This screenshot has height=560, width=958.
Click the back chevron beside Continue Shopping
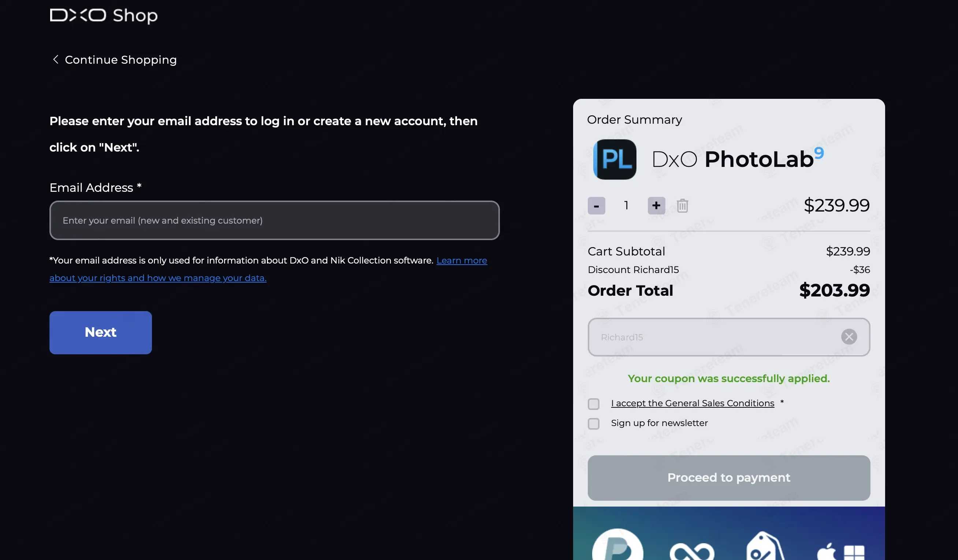(x=56, y=59)
